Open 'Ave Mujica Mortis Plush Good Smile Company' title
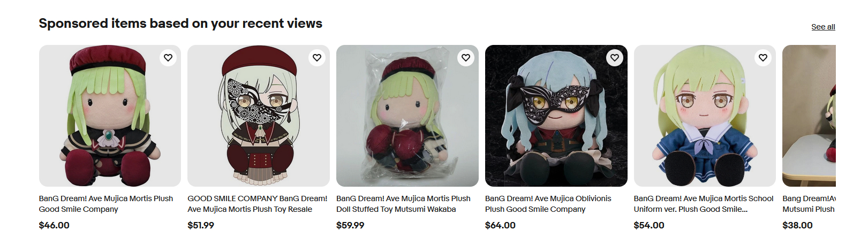The height and width of the screenshot is (245, 868). [x=106, y=204]
